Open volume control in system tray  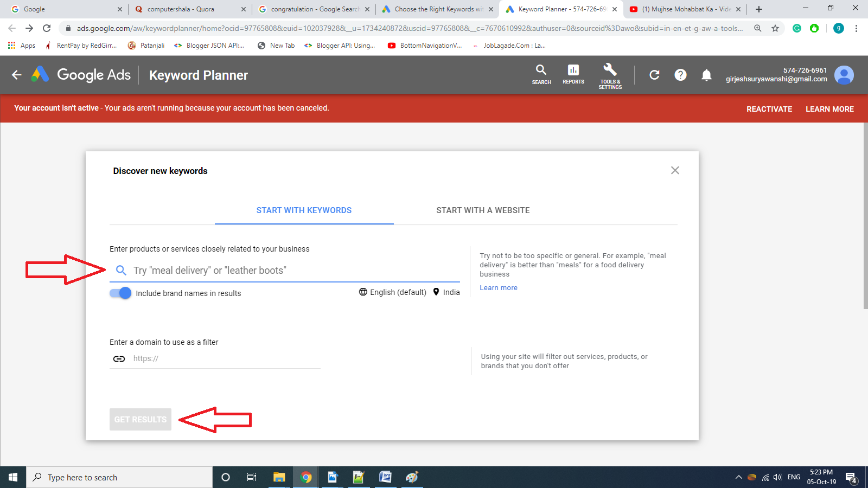pos(777,477)
